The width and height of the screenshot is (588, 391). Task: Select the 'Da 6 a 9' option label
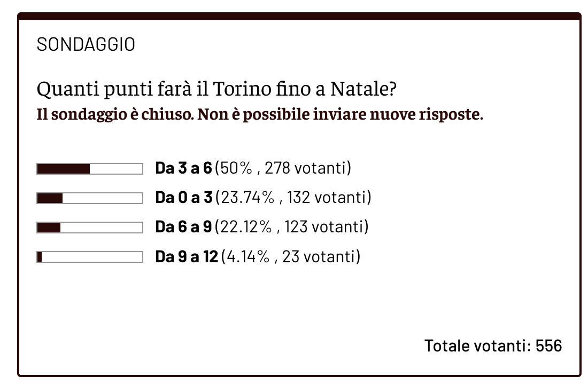pyautogui.click(x=184, y=228)
